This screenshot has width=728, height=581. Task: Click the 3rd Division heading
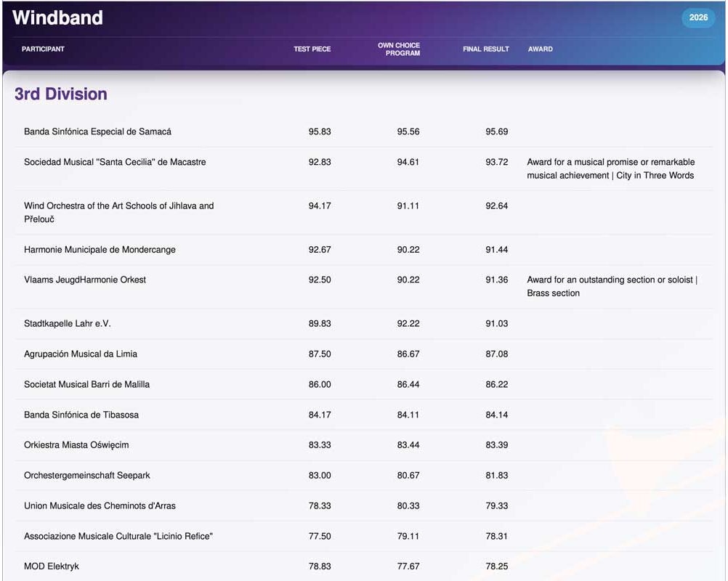point(61,94)
